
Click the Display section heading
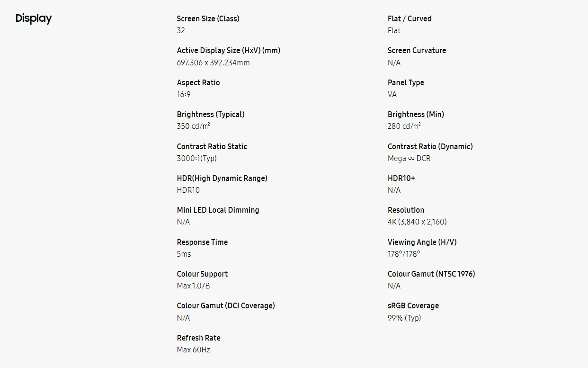(x=34, y=18)
